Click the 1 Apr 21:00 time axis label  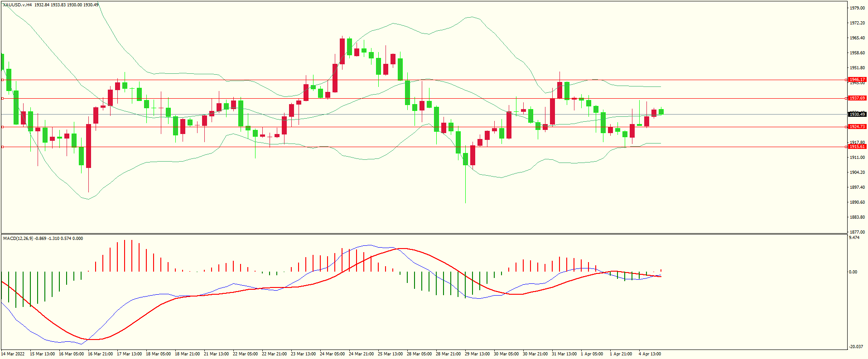(621, 354)
